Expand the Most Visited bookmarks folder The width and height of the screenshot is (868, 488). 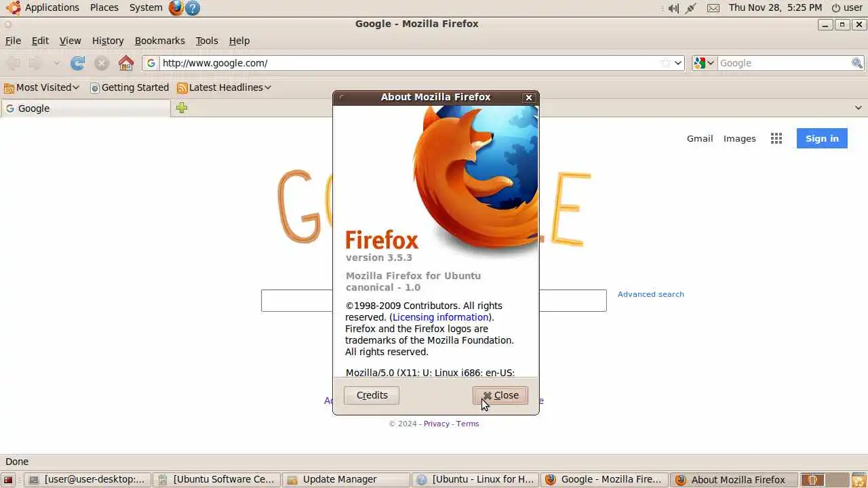[x=42, y=87]
